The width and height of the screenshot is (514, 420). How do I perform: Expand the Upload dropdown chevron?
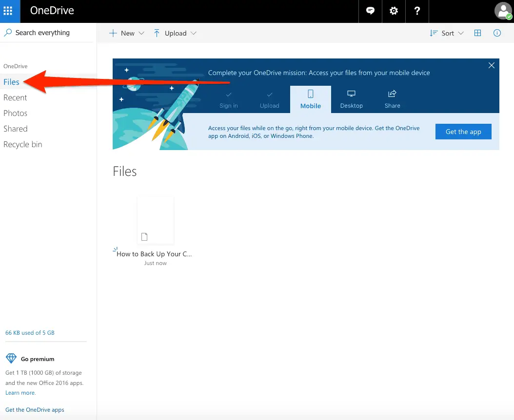[x=194, y=33]
